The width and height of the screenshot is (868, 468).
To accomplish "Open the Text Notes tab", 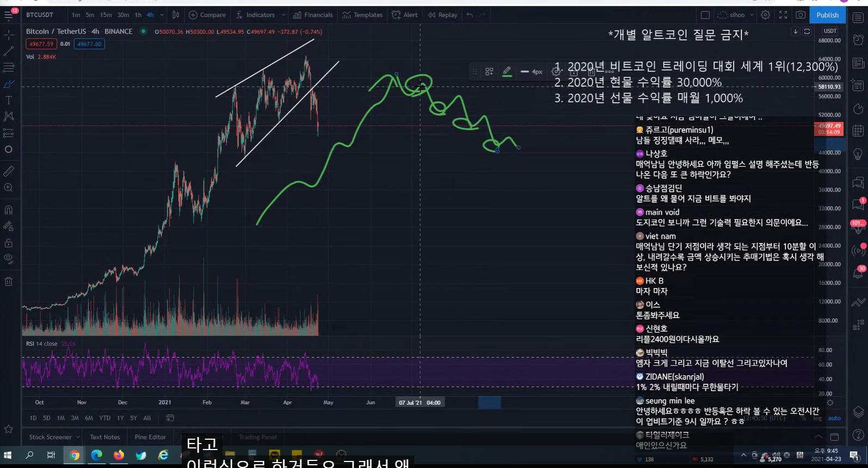I will pos(104,437).
